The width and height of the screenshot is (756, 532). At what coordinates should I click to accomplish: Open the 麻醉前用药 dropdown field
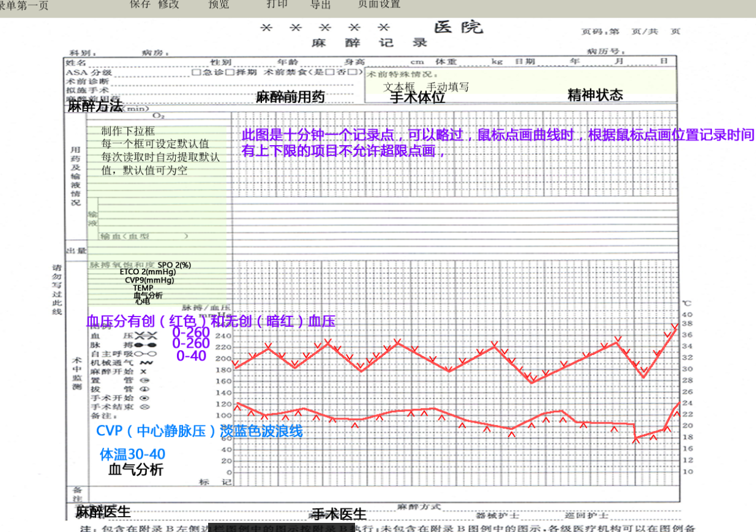[290, 98]
